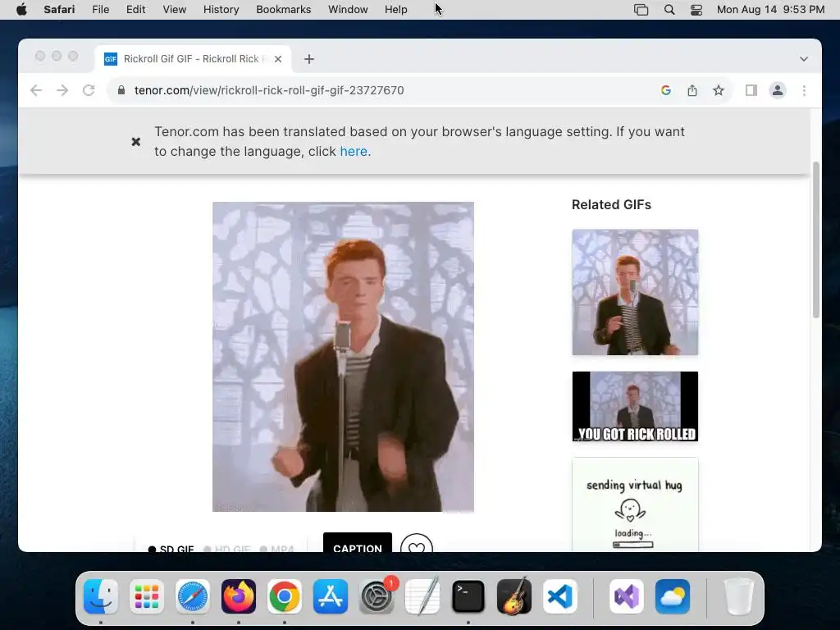Open the Trash from the Dock
The height and width of the screenshot is (630, 840).
(739, 596)
